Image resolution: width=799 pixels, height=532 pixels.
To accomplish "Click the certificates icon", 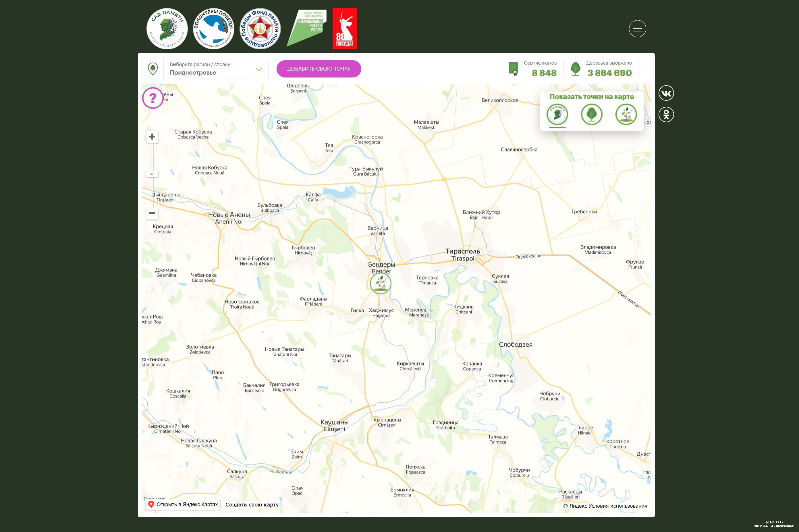I will point(513,69).
